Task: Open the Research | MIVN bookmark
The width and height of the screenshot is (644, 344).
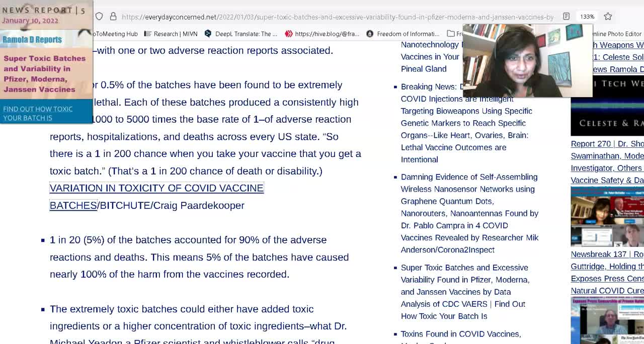Action: (x=171, y=34)
